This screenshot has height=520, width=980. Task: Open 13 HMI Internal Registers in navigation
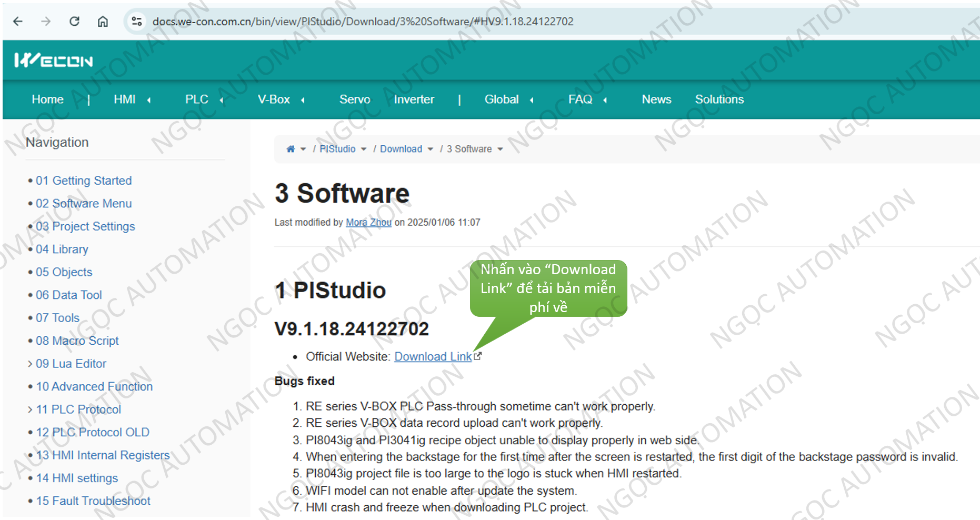tap(103, 455)
